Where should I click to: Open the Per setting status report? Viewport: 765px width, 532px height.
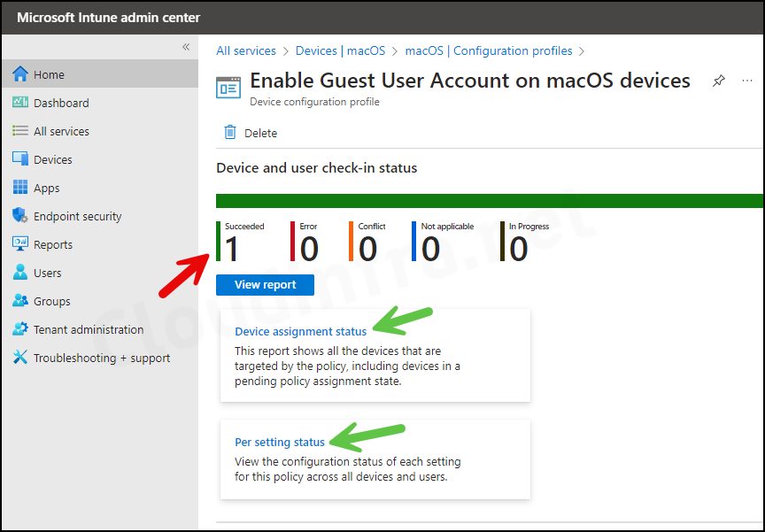pos(280,442)
